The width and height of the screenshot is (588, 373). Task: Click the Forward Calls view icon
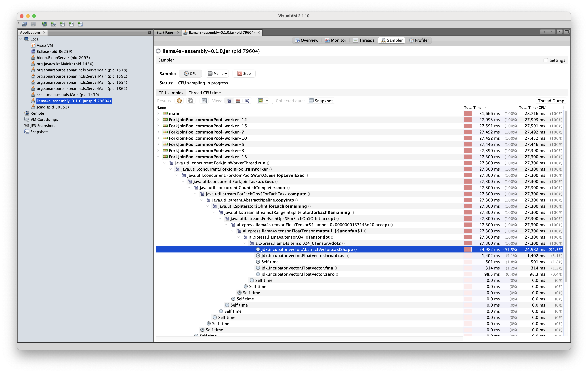pyautogui.click(x=229, y=101)
